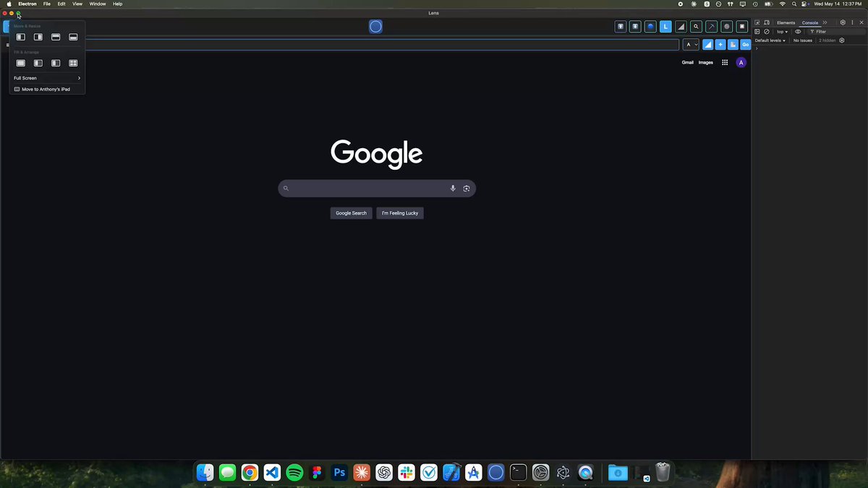868x488 pixels.
Task: Open the Edit menu
Action: pos(61,4)
